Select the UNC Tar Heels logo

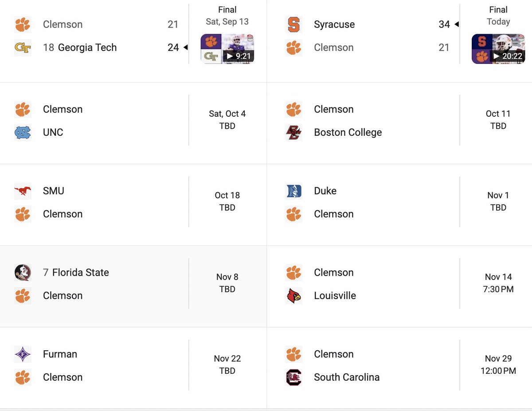[23, 132]
